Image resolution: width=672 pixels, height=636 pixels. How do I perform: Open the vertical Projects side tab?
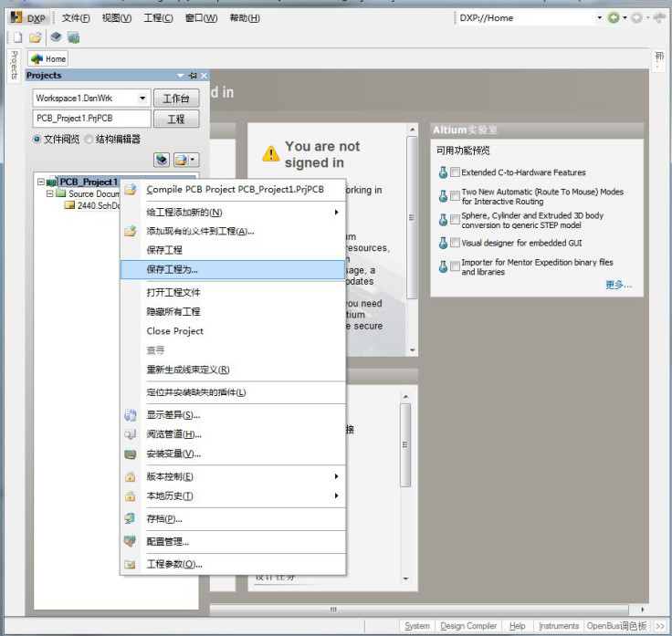coord(14,66)
